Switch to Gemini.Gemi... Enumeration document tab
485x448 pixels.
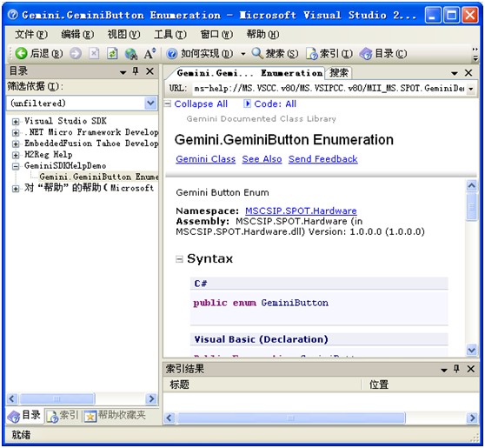coord(249,73)
